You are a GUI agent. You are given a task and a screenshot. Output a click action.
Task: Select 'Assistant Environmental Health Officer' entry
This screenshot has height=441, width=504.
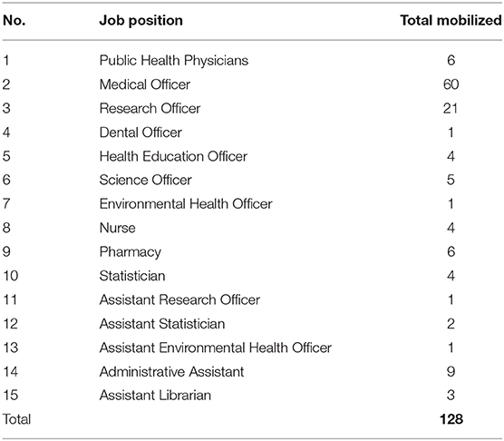216,348
